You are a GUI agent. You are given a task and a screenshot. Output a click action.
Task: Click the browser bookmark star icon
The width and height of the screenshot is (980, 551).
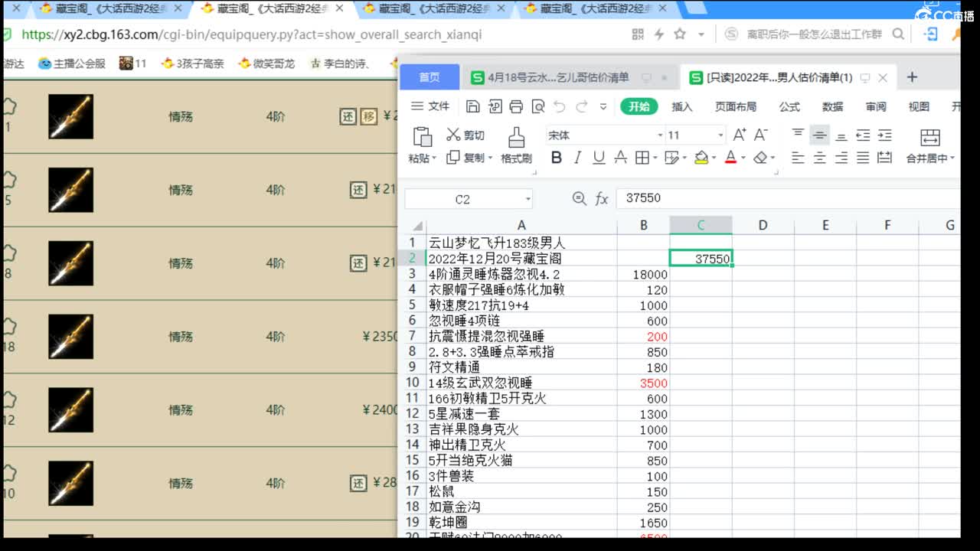[x=679, y=34]
